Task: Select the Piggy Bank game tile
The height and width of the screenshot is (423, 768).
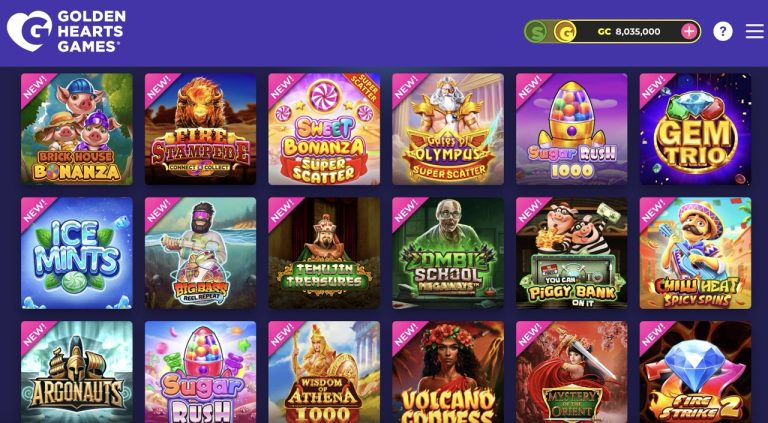Action: tap(572, 253)
